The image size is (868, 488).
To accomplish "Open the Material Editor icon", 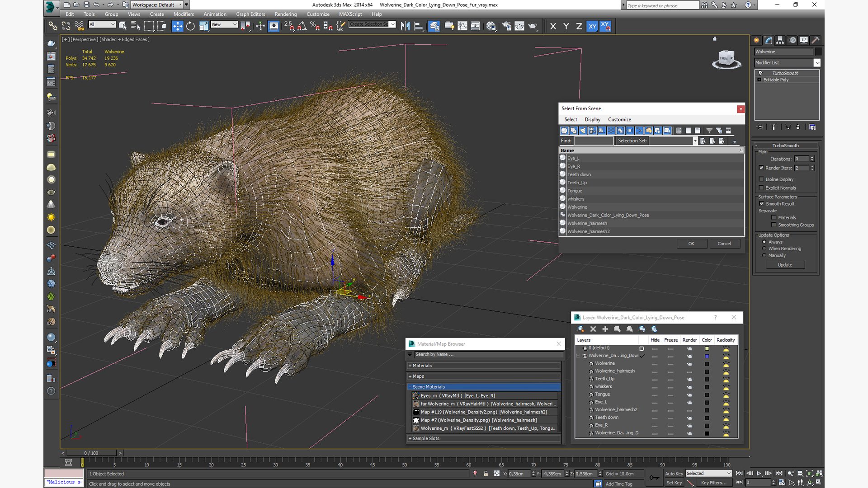I will tap(491, 26).
